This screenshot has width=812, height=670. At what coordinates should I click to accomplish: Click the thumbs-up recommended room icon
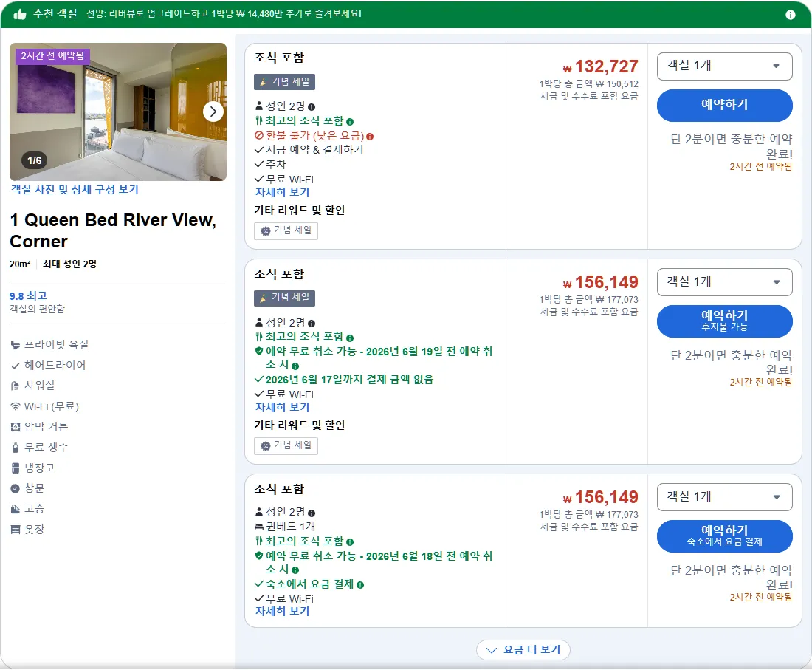tap(20, 14)
